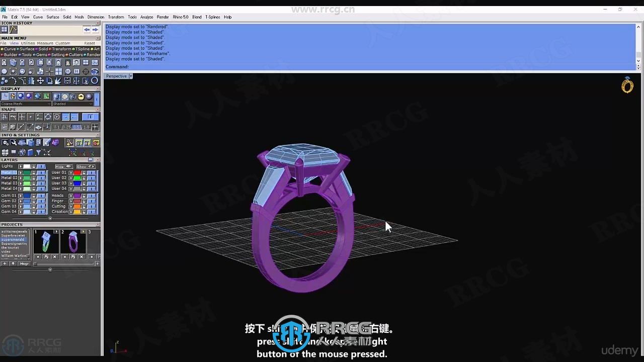
Task: Toggle visibility switch for Lights layer
Action: pos(41,166)
